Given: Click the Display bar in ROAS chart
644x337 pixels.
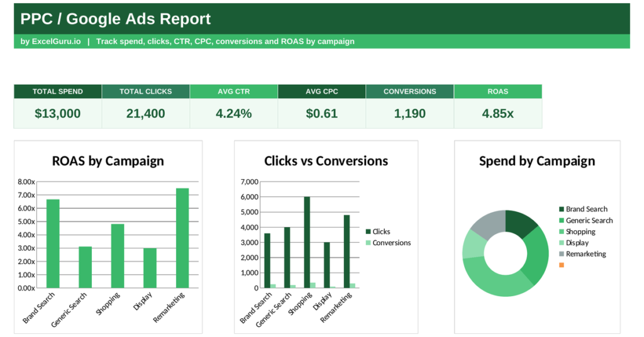Looking at the screenshot, I should point(150,268).
